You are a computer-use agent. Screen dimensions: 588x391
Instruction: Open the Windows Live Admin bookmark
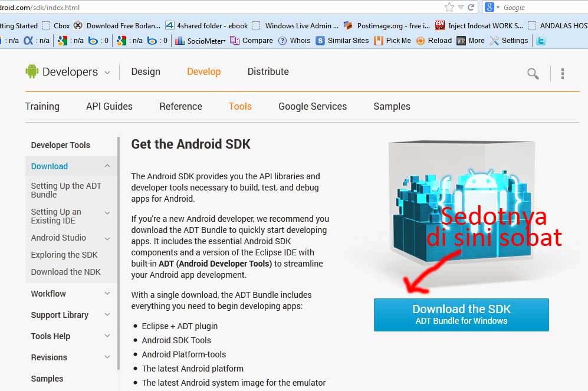[295, 25]
